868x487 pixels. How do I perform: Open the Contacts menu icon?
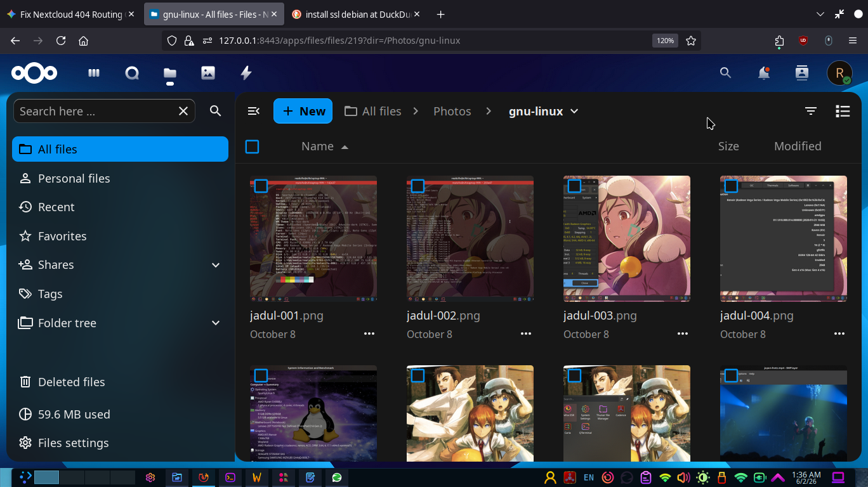(x=802, y=74)
